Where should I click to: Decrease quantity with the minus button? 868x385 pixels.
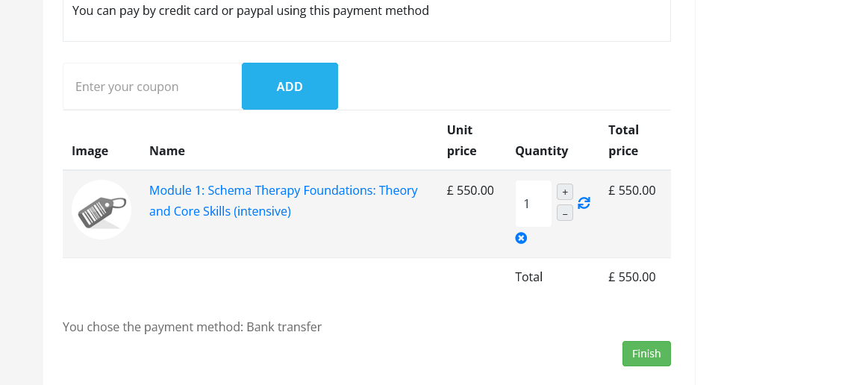point(565,213)
